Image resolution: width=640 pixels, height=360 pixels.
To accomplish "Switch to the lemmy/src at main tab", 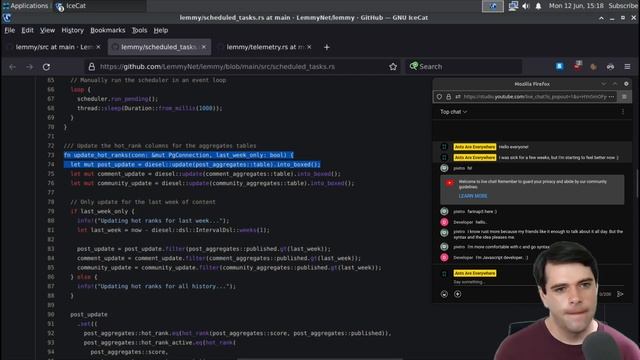I will tap(53, 47).
